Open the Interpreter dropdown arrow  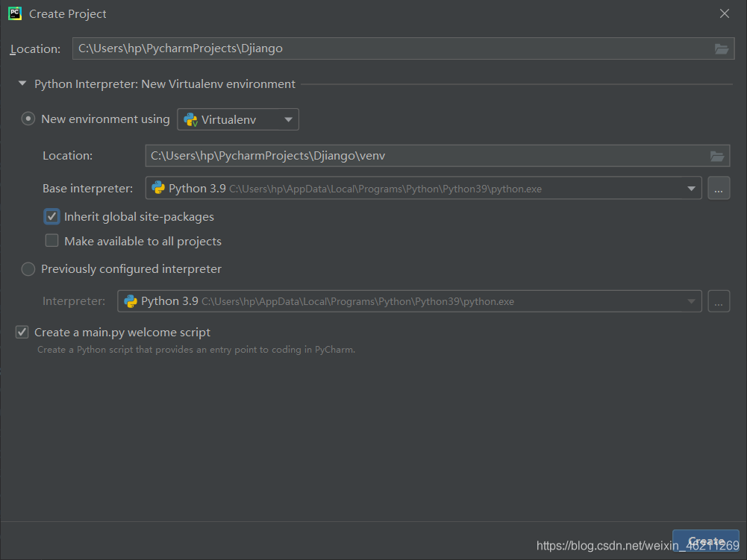coord(691,301)
